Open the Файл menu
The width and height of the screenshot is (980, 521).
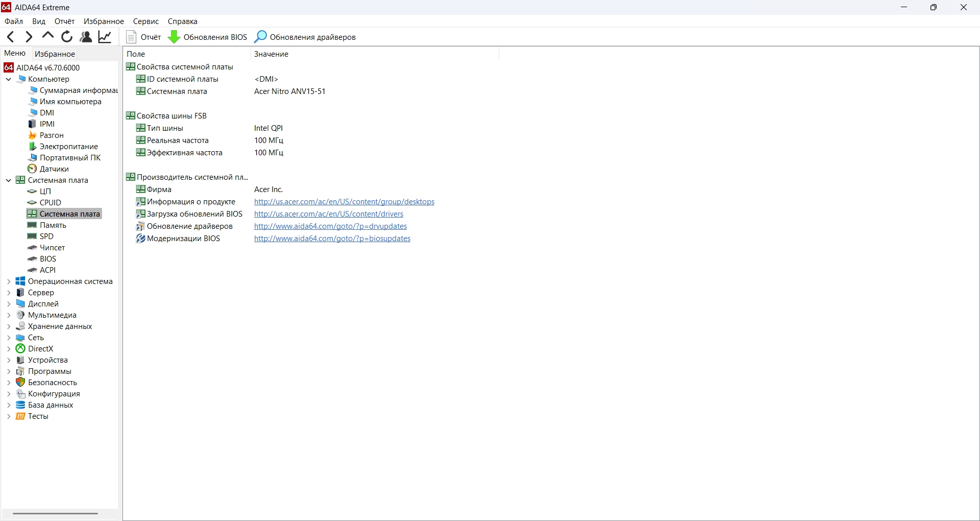click(14, 21)
